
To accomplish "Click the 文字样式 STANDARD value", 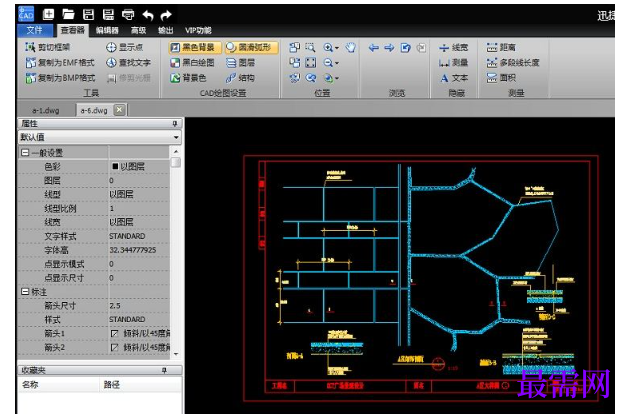I will (127, 236).
